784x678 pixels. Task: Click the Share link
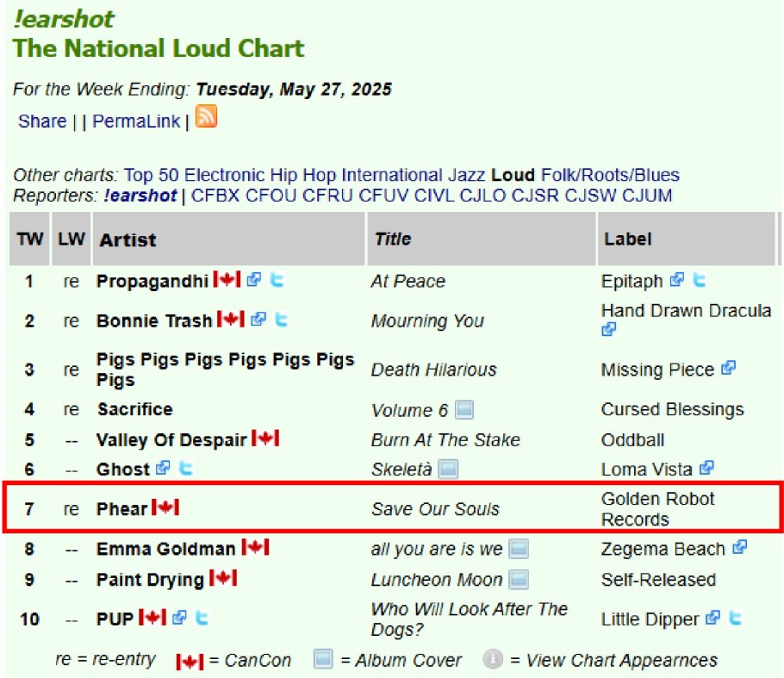[x=42, y=121]
